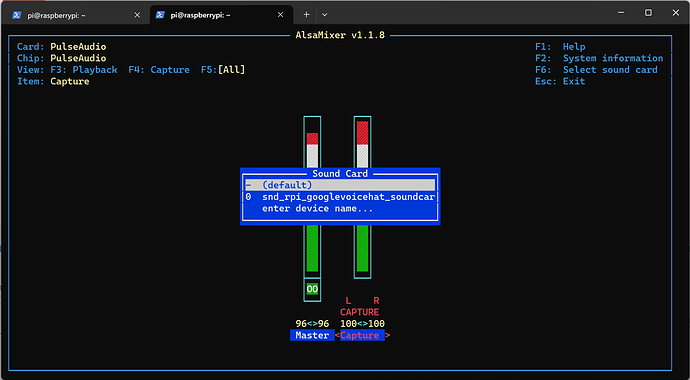Maximize the terminal window
690x380 pixels.
[648, 13]
